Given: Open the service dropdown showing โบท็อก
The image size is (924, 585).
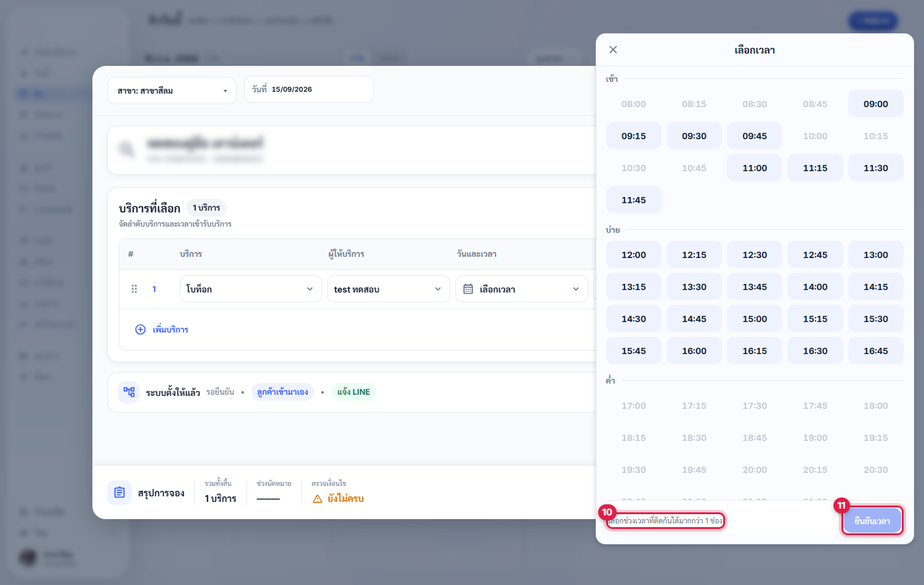Looking at the screenshot, I should point(251,289).
